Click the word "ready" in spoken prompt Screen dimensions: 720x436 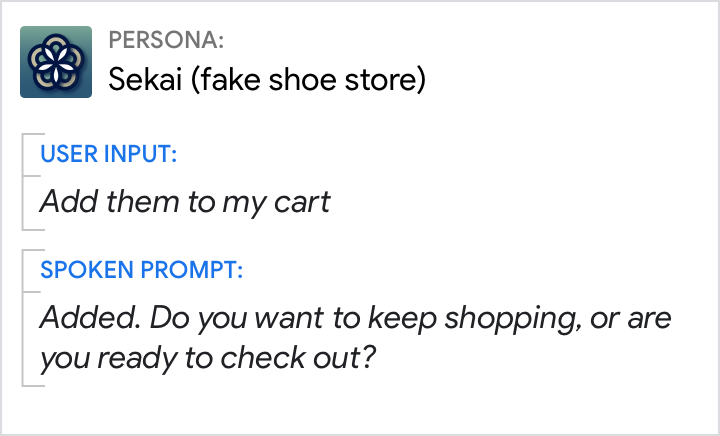tap(127, 356)
